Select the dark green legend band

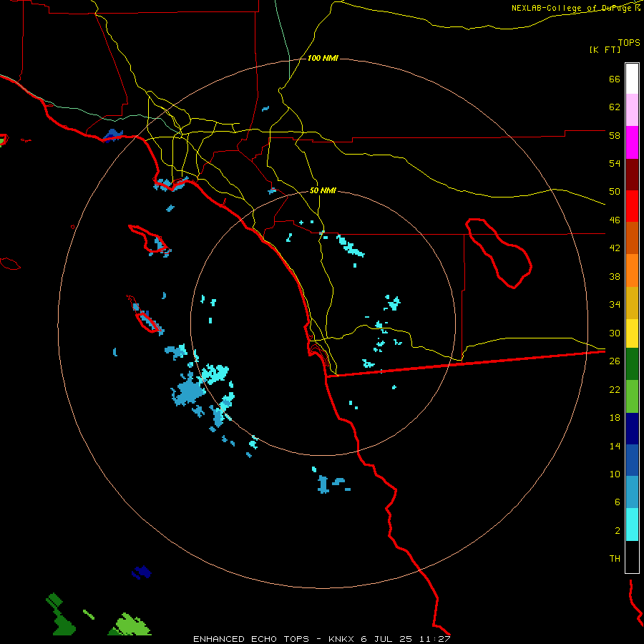(x=632, y=364)
